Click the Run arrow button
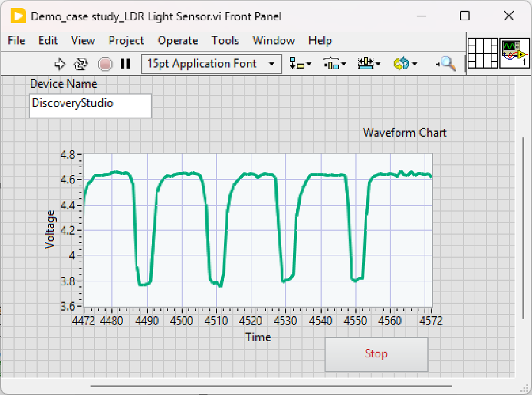The image size is (532, 395). (60, 64)
